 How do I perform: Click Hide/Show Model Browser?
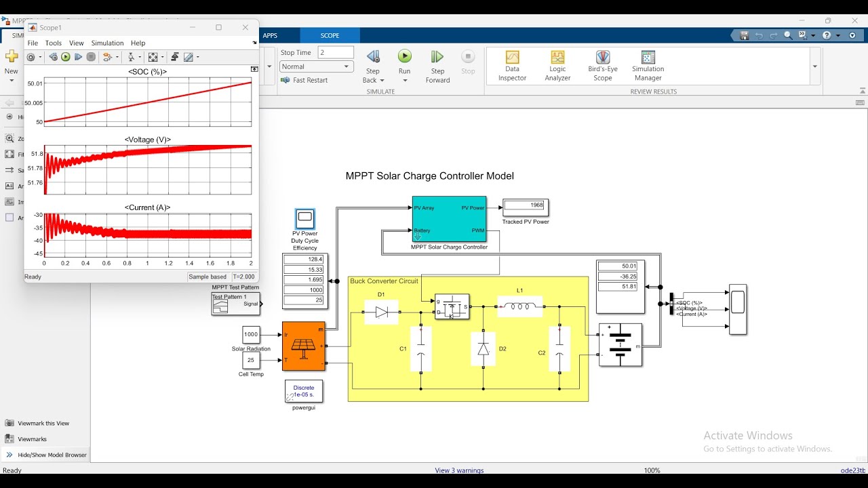pyautogui.click(x=46, y=455)
